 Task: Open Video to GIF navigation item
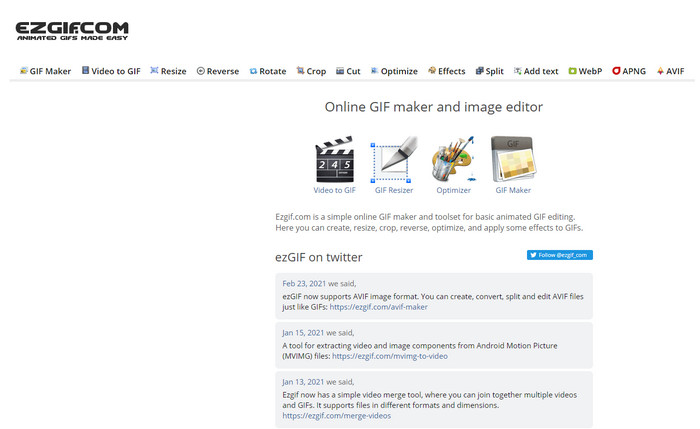pyautogui.click(x=111, y=71)
